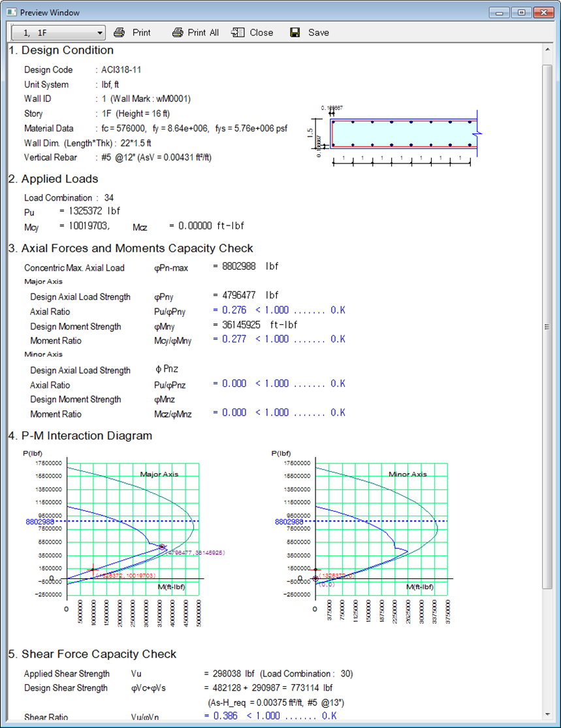The width and height of the screenshot is (561, 728).
Task: Click the 'Applied Shear Strength' label
Action: [x=67, y=674]
